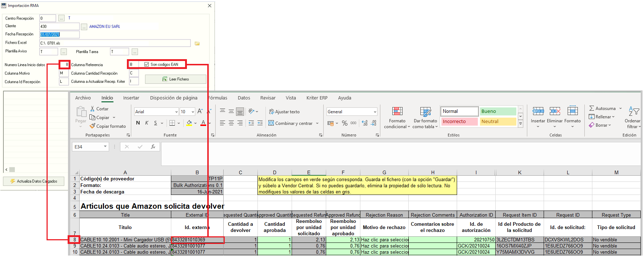Align text to middle of cell
The height and width of the screenshot is (257, 644).
(x=231, y=111)
